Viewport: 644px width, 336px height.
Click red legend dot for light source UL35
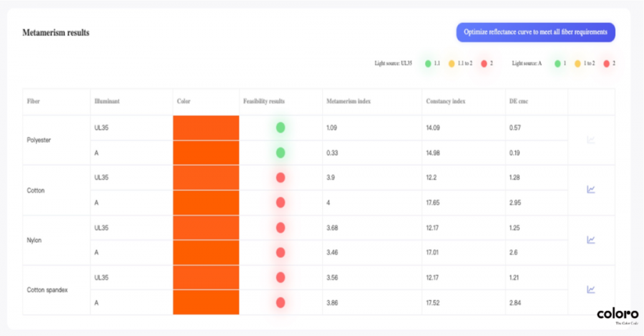click(x=484, y=63)
